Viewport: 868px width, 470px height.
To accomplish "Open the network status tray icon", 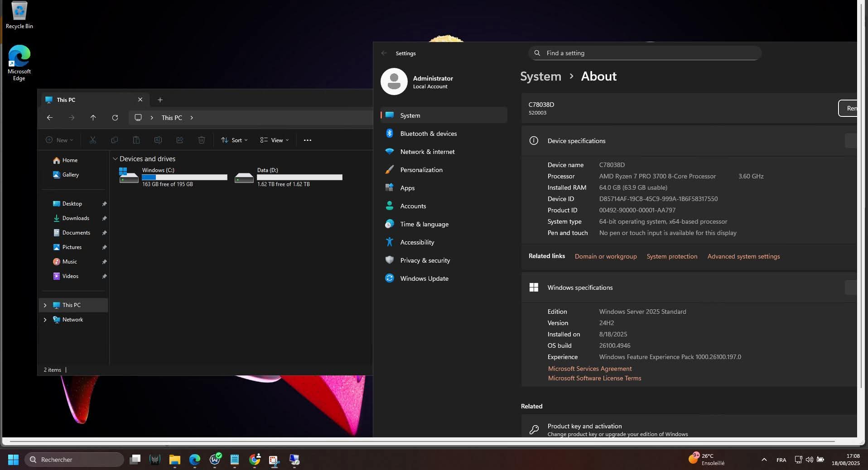I will pos(798,460).
